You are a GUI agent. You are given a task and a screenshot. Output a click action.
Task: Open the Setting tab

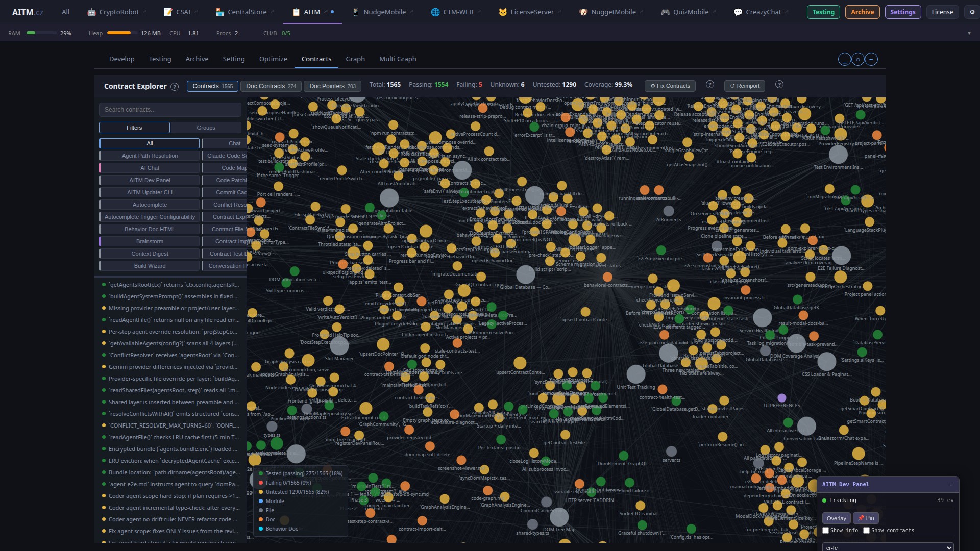click(234, 59)
